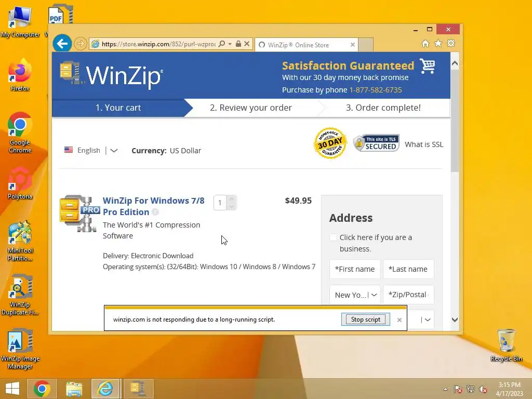Open the Recycle Bin desktop icon
Screen dimensions: 532x399
click(506, 345)
